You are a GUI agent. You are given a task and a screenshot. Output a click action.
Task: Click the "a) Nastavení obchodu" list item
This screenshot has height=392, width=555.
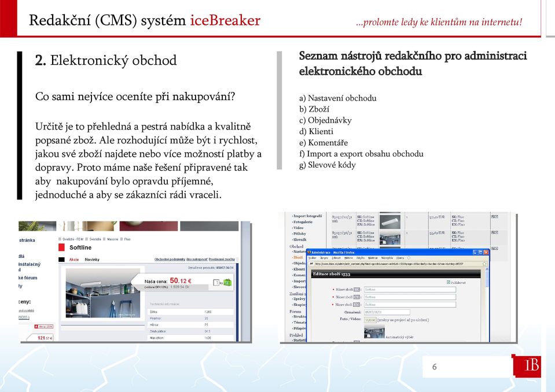pos(337,98)
